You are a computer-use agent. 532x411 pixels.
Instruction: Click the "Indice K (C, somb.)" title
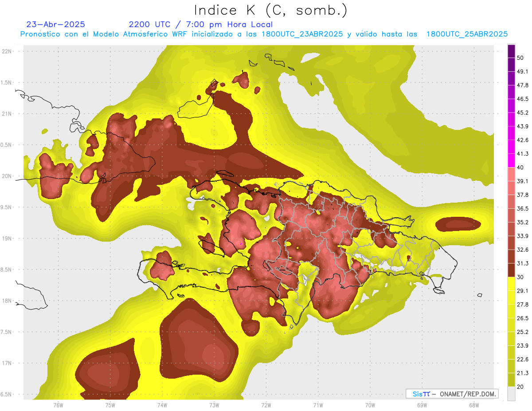click(271, 10)
